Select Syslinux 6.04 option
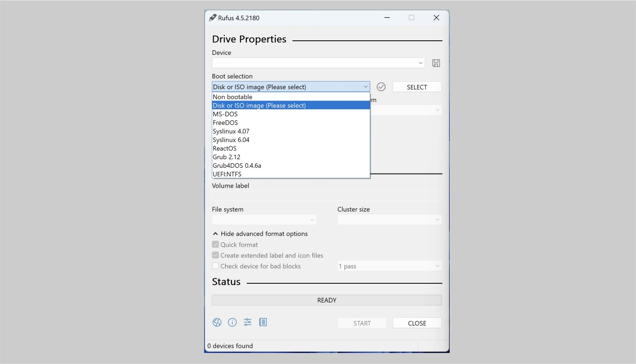636x364 pixels. (291, 140)
